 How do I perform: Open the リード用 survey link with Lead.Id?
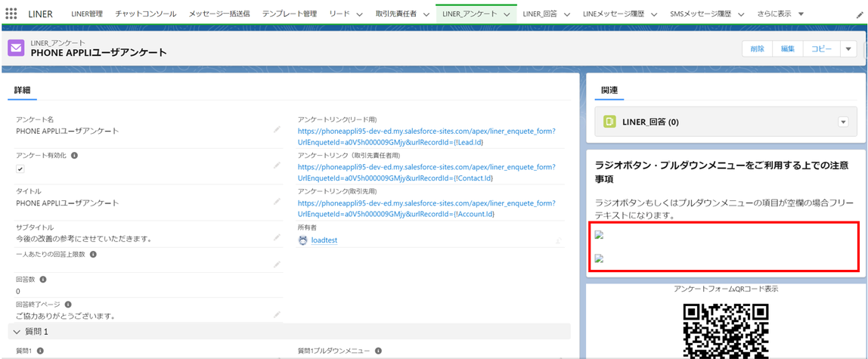(x=426, y=137)
